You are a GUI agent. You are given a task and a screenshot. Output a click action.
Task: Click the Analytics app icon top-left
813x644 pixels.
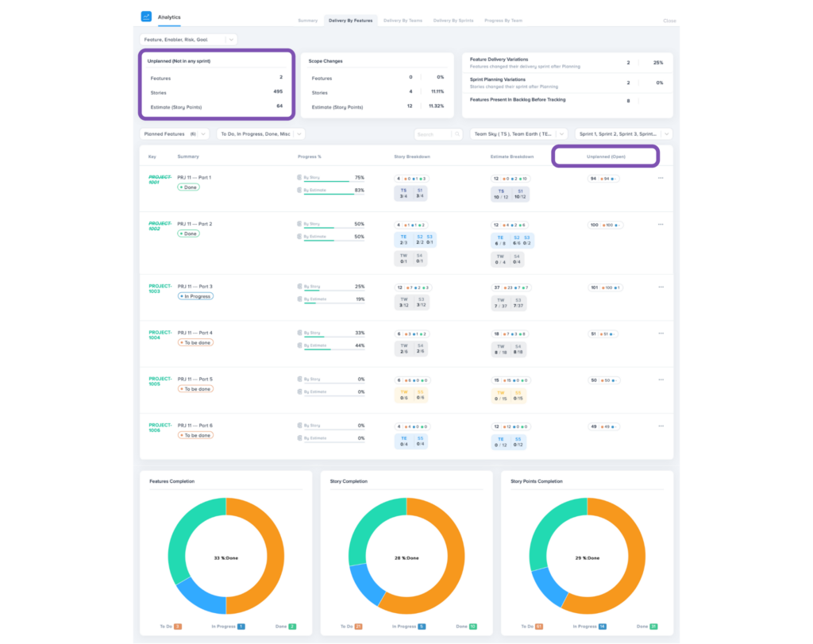(145, 16)
